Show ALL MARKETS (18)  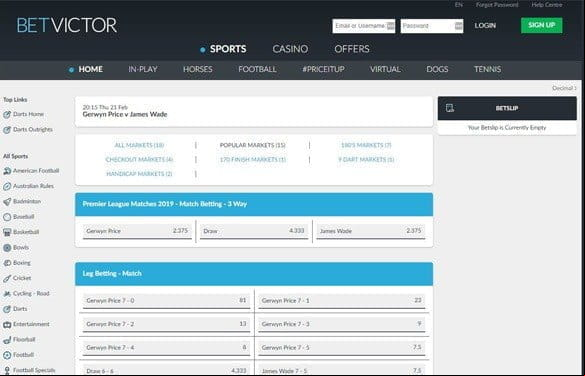tap(139, 145)
